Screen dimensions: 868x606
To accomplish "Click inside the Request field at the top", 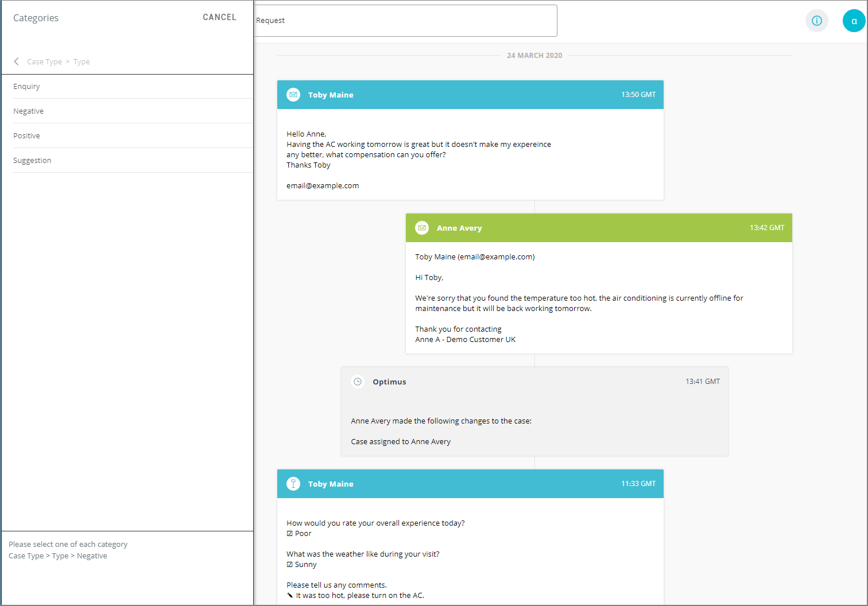I will 406,20.
